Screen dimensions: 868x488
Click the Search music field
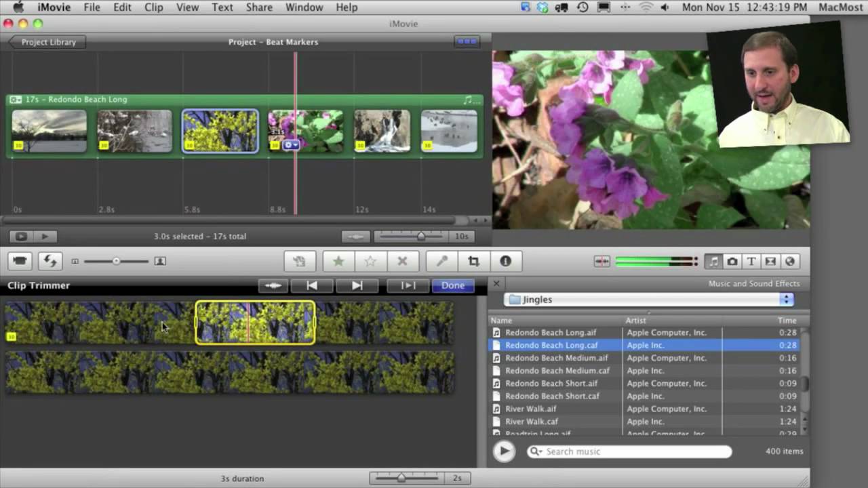(629, 451)
